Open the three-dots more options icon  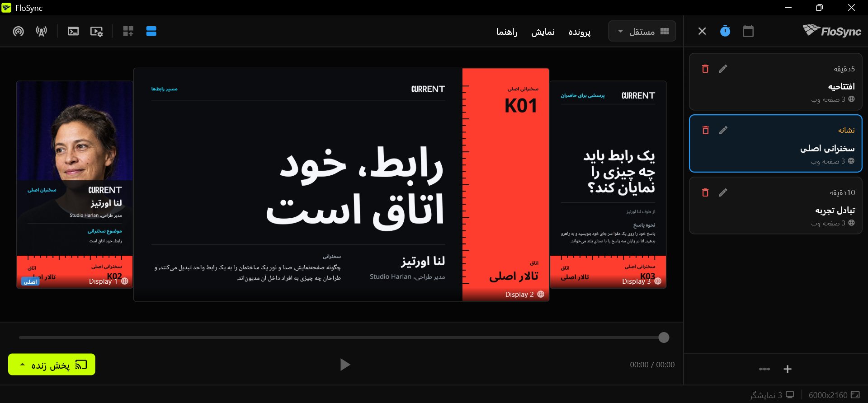point(764,369)
